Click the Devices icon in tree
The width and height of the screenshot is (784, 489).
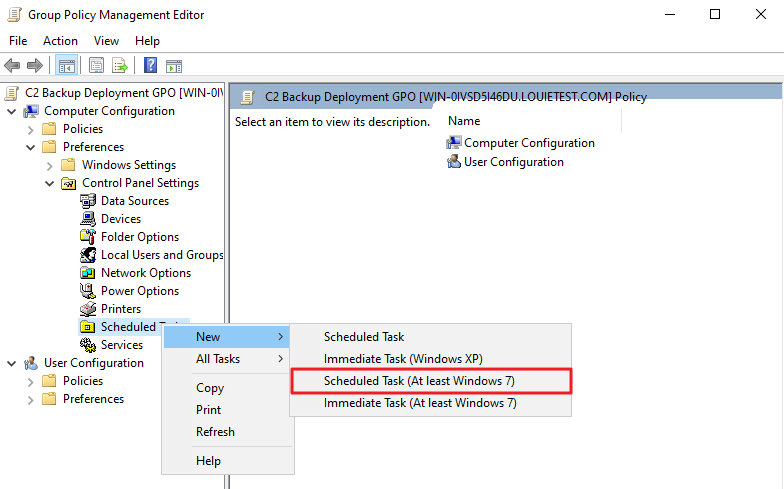(x=88, y=219)
